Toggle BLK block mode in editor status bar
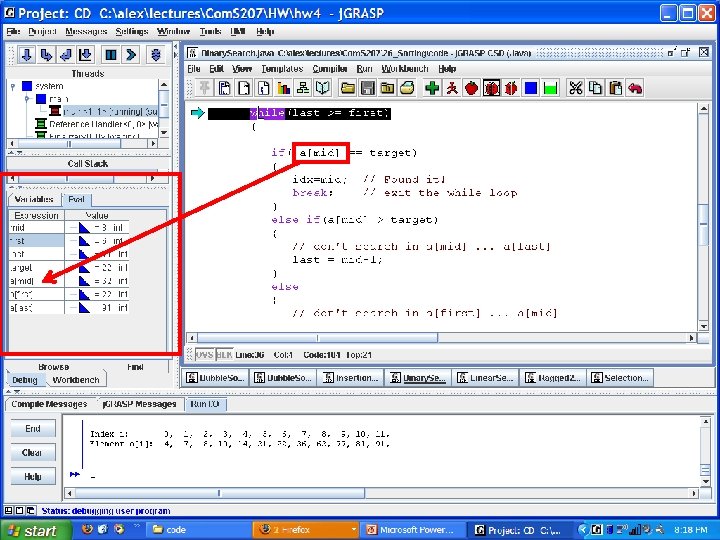The height and width of the screenshot is (540, 720). point(224,354)
